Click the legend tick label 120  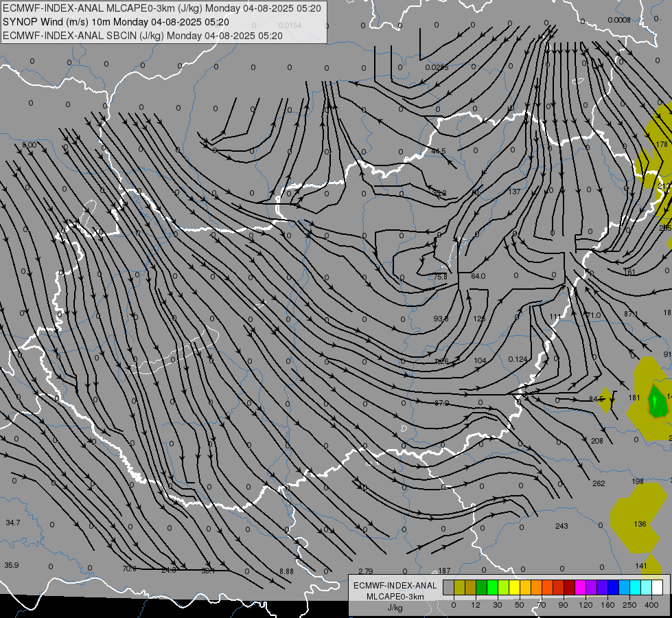pos(586,605)
